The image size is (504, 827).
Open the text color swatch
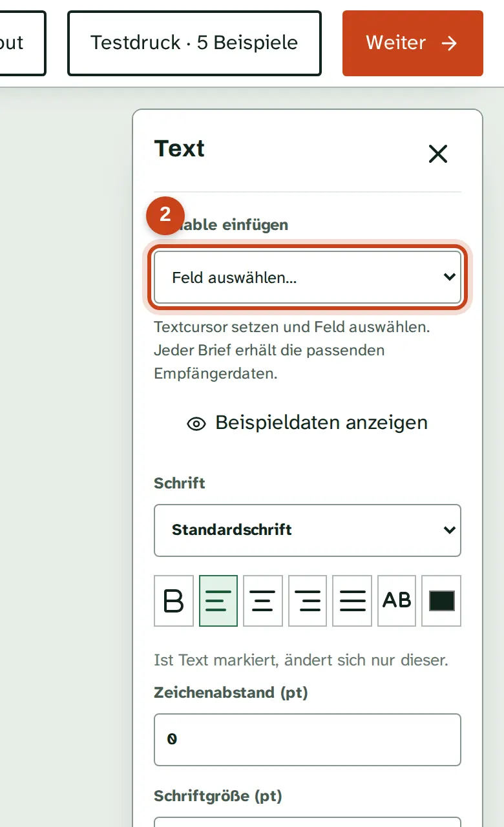tap(441, 601)
